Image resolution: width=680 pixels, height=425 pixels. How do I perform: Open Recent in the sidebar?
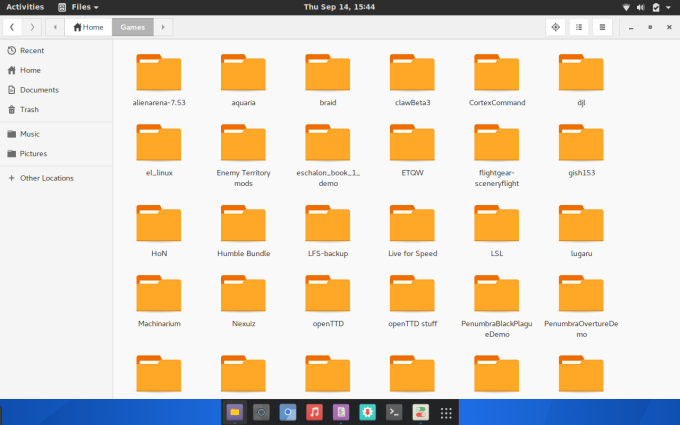(x=31, y=50)
